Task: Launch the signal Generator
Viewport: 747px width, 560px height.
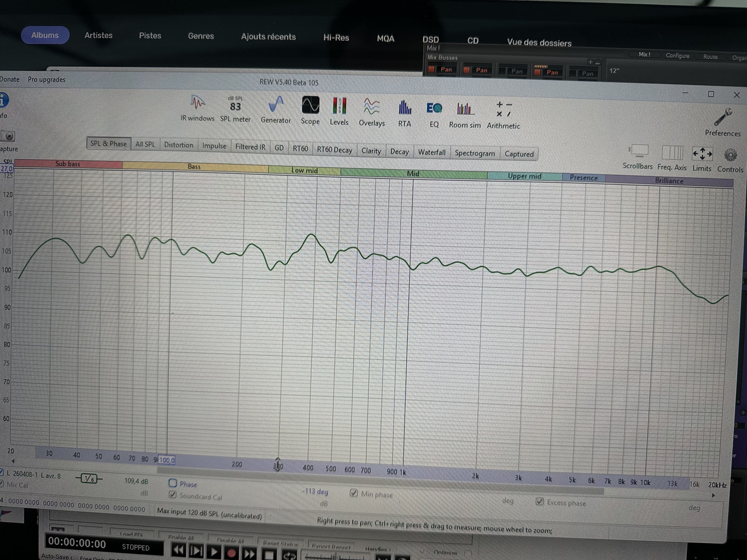Action: [x=275, y=110]
